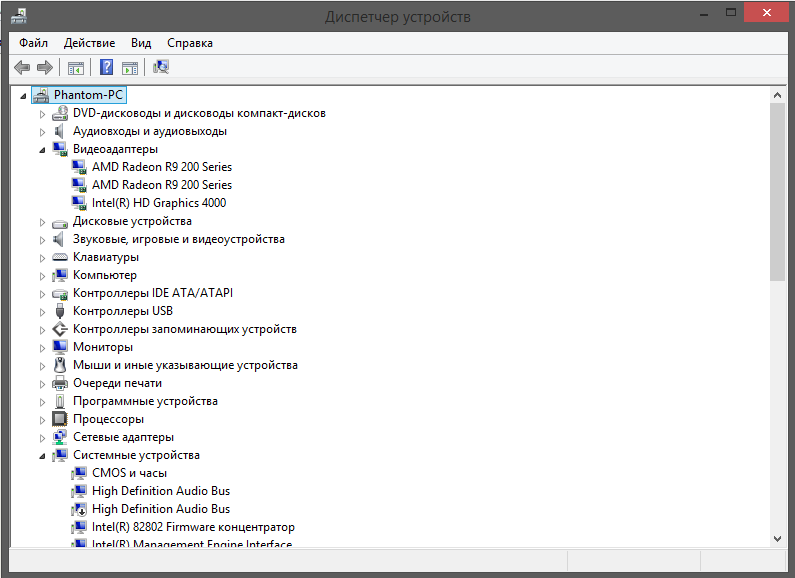Click the audio inputs speaker icon
Image resolution: width=795 pixels, height=578 pixels.
pos(59,131)
